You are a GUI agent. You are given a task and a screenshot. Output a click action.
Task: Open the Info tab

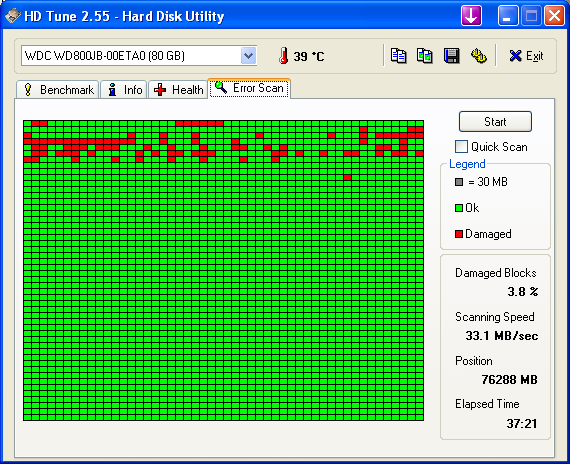tap(124, 89)
